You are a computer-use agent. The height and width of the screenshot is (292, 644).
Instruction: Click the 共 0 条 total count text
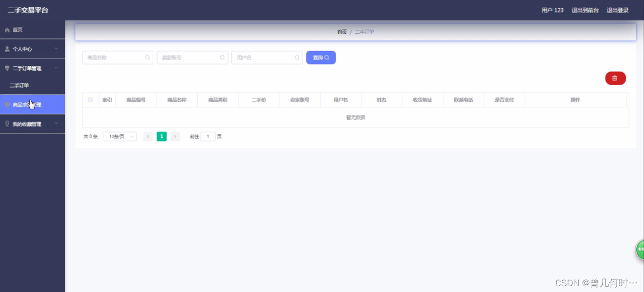point(90,137)
